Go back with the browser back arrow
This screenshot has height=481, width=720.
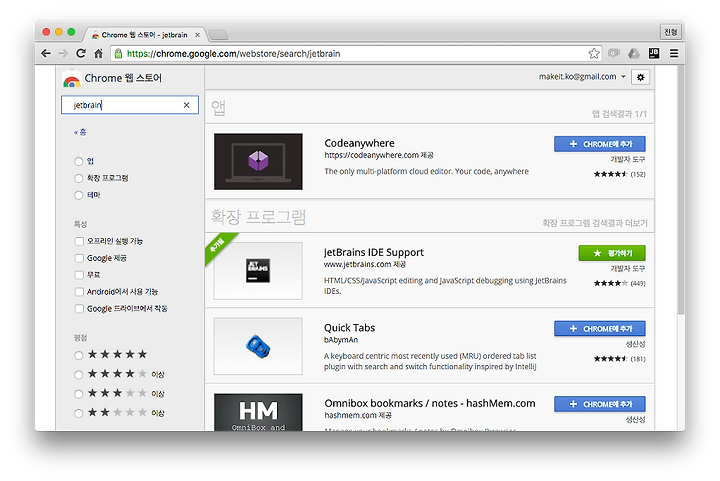[x=46, y=53]
